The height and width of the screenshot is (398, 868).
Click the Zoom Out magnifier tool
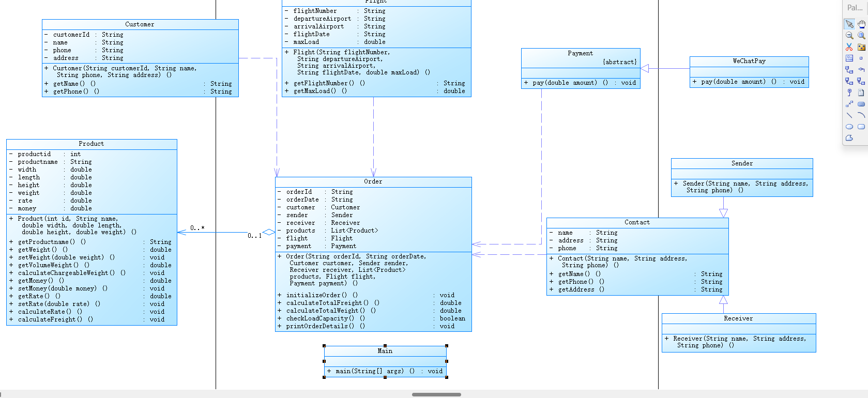[x=849, y=36]
